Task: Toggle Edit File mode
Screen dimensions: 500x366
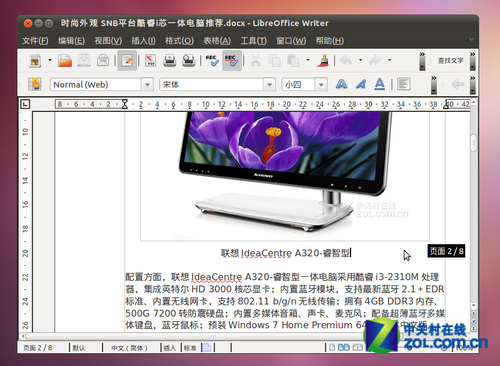Action: pos(127,61)
